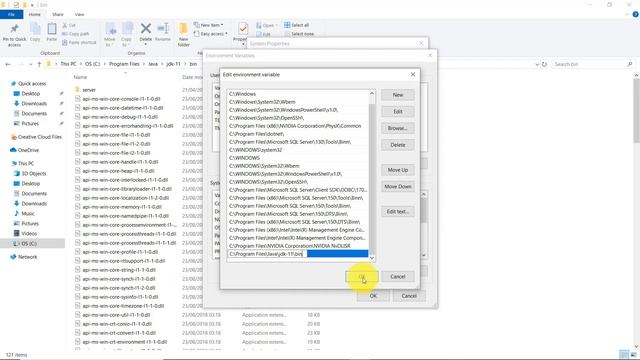Click the Back navigation arrow
This screenshot has width=640, height=360.
(x=8, y=64)
